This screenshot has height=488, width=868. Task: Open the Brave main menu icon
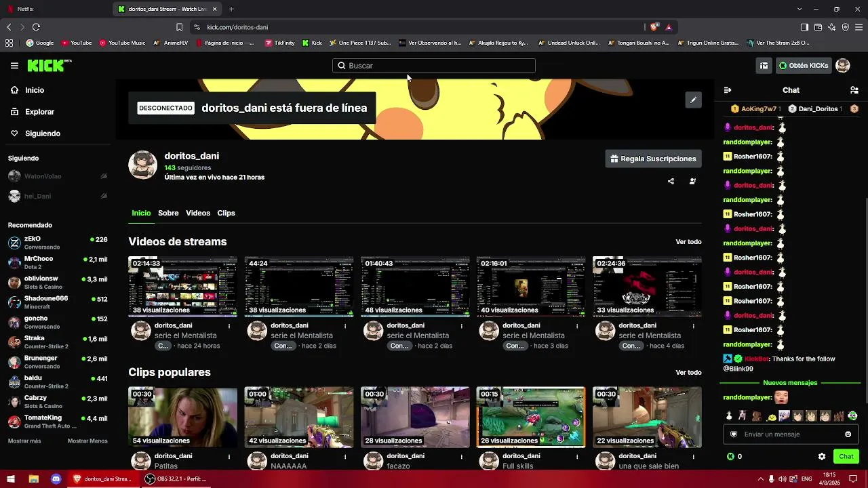point(859,27)
